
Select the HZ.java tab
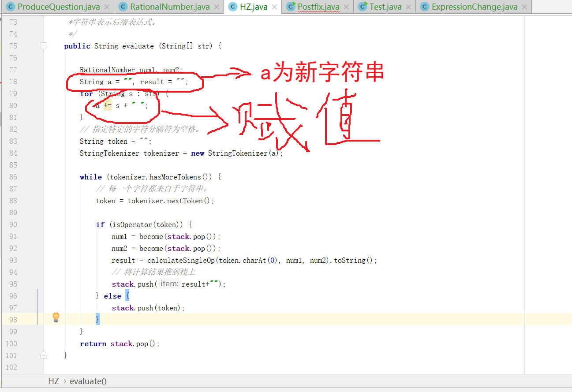pos(253,7)
